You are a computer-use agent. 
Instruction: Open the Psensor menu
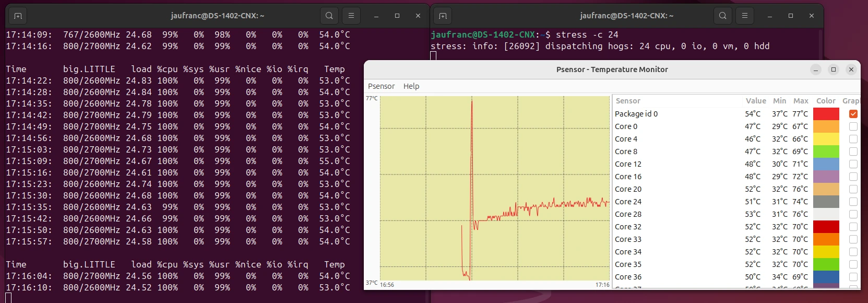(382, 86)
